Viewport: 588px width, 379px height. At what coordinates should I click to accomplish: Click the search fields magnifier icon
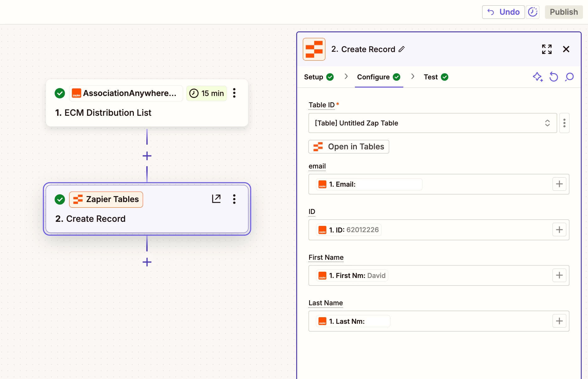tap(569, 77)
